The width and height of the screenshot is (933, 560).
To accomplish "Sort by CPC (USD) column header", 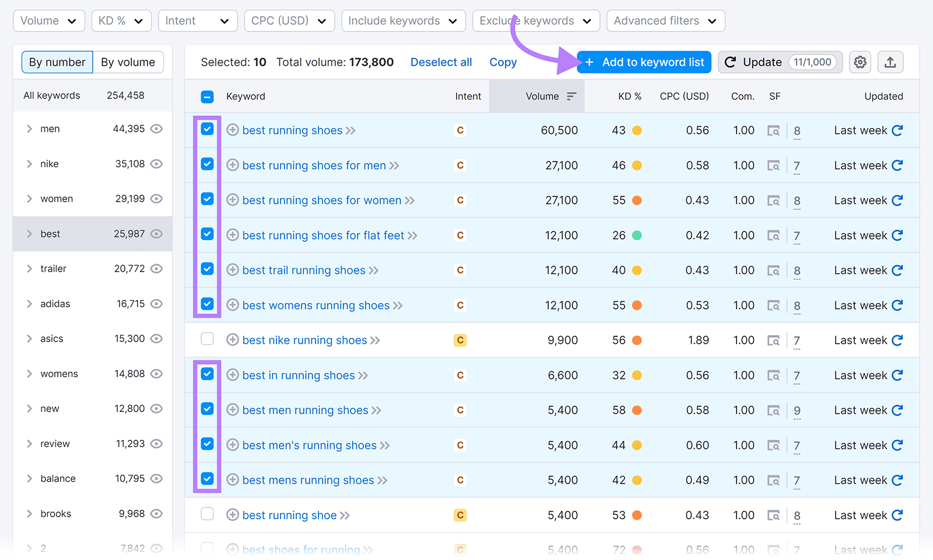I will [x=685, y=96].
